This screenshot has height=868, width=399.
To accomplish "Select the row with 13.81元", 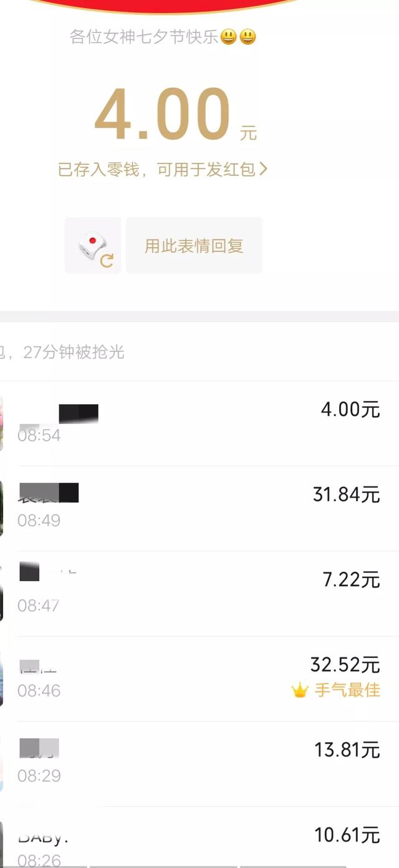I will pos(199,764).
